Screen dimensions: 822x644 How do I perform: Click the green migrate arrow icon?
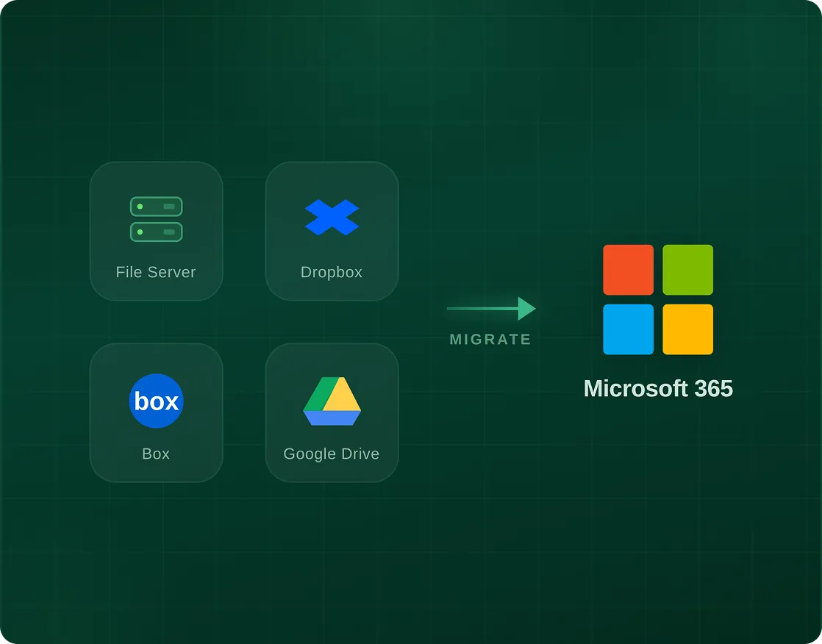(491, 308)
